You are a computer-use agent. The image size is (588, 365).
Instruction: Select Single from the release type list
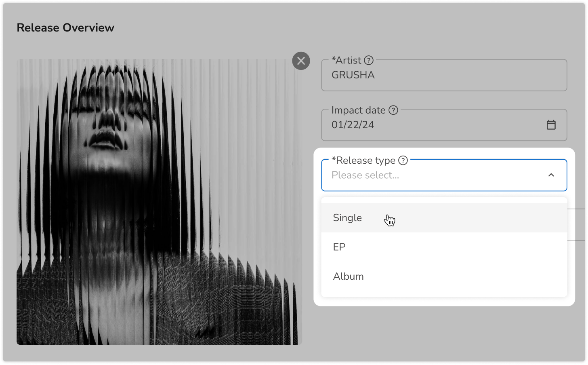347,218
